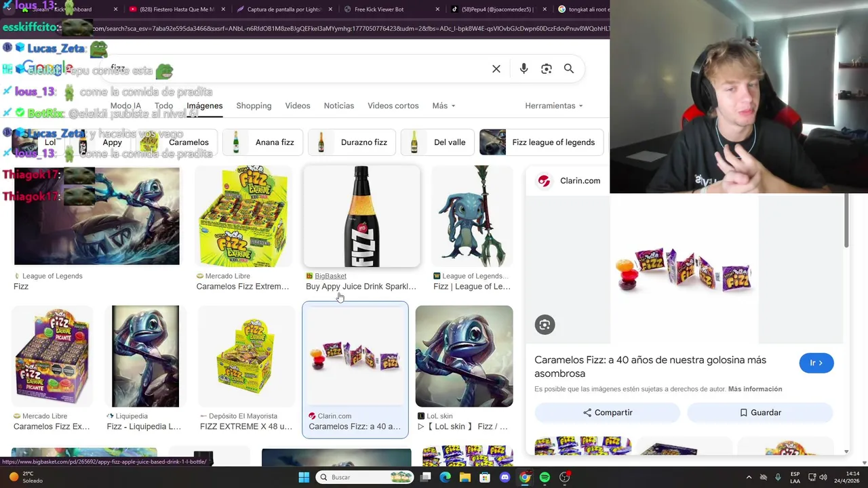
Task: Switch to the Videos tab
Action: [x=298, y=106]
